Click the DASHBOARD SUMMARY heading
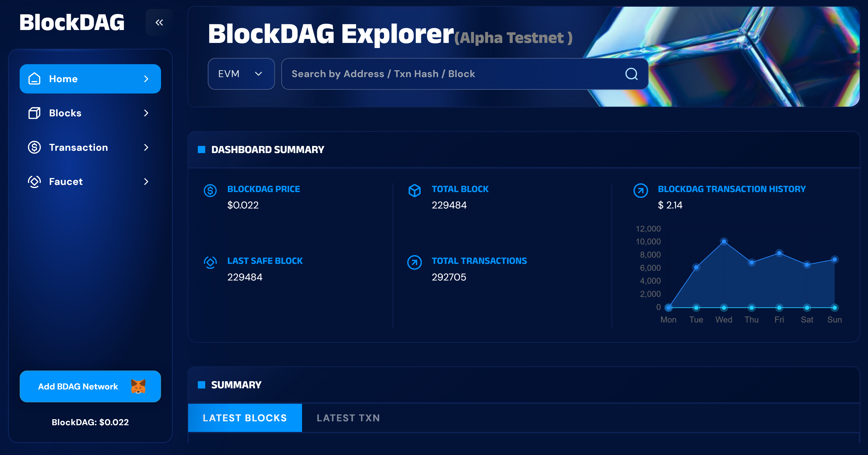 tap(268, 149)
